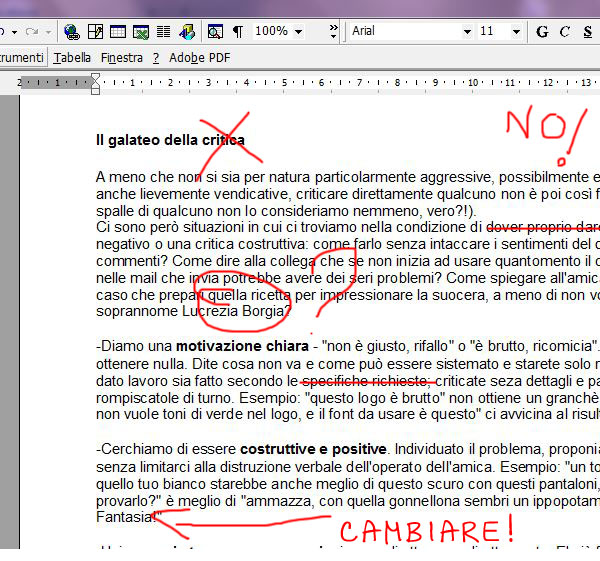Open the Tables and Borders toolbar icon
The width and height of the screenshot is (600, 561).
[x=96, y=31]
